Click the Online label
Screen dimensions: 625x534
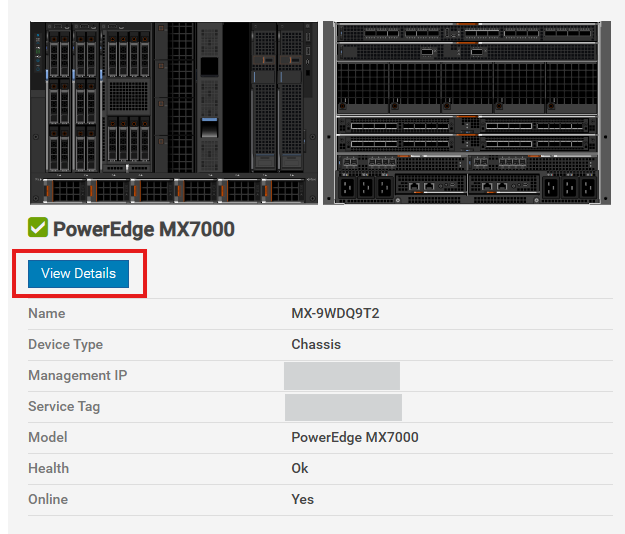click(x=48, y=499)
